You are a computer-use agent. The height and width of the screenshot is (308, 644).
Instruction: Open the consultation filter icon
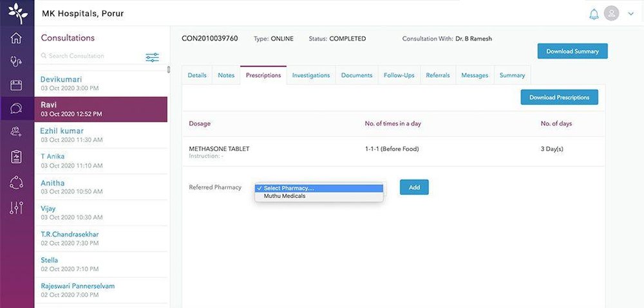coord(152,57)
